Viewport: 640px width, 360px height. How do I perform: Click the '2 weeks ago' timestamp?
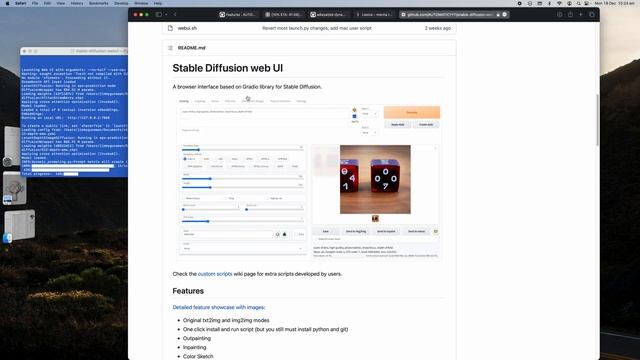tap(438, 28)
